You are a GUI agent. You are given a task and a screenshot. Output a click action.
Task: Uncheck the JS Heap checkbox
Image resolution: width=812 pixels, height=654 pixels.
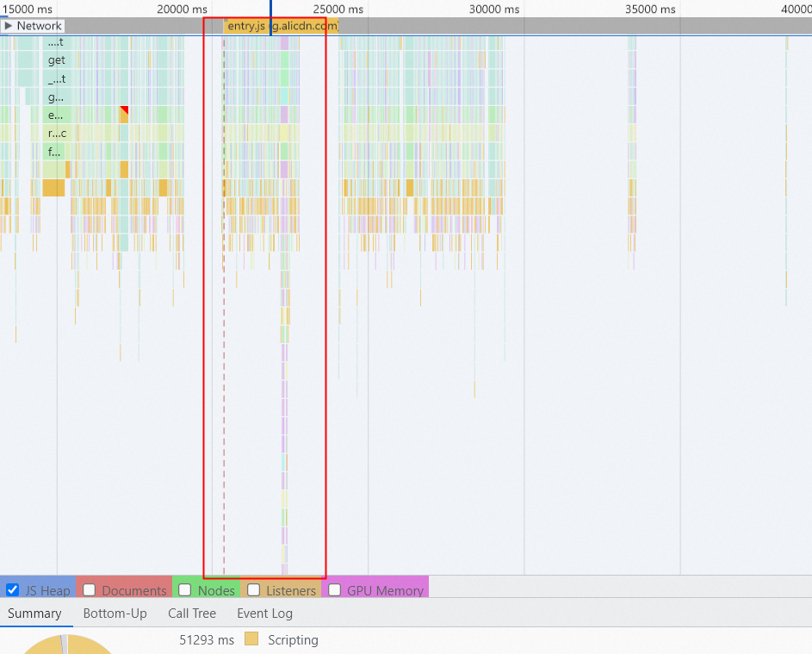click(x=12, y=589)
